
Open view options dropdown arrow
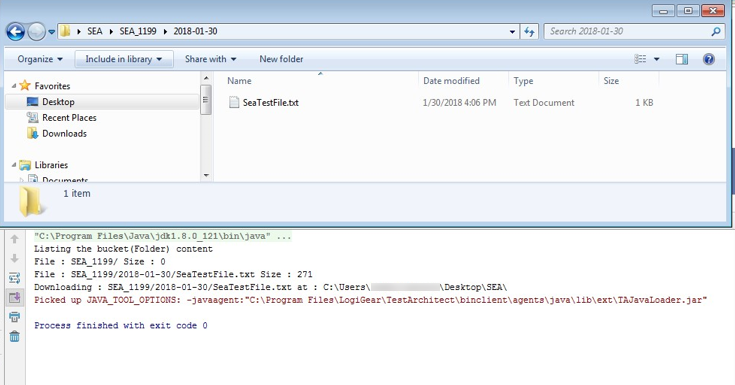657,59
